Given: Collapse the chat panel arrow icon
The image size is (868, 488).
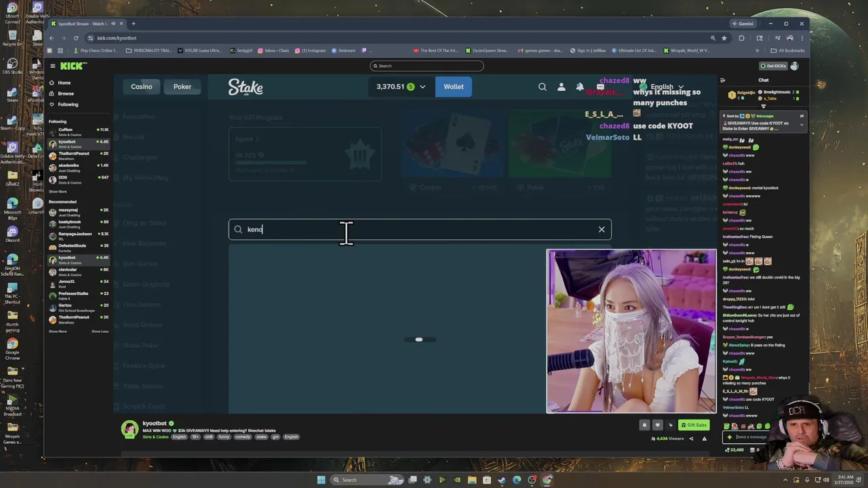Looking at the screenshot, I should pyautogui.click(x=722, y=80).
